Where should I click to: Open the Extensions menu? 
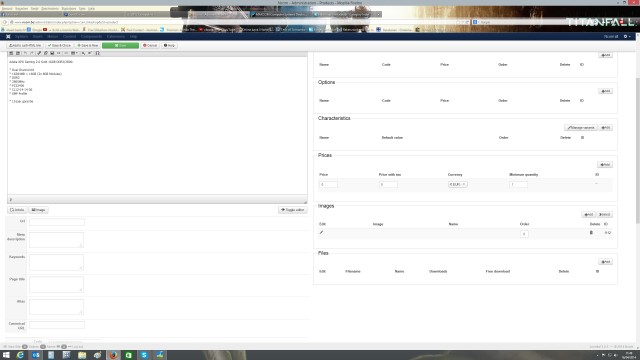pos(116,36)
